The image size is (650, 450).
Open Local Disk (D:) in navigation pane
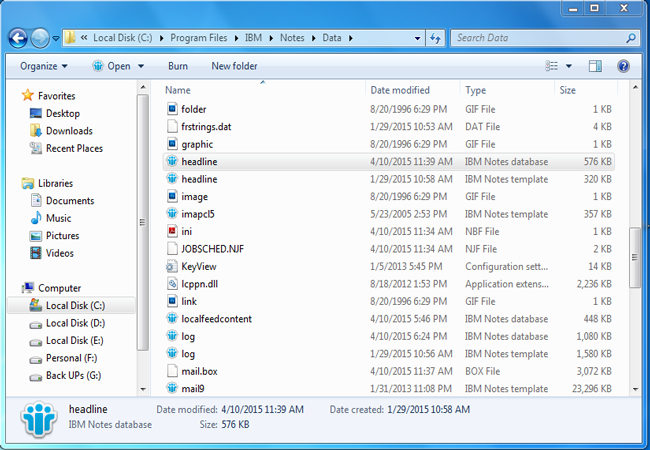[75, 323]
